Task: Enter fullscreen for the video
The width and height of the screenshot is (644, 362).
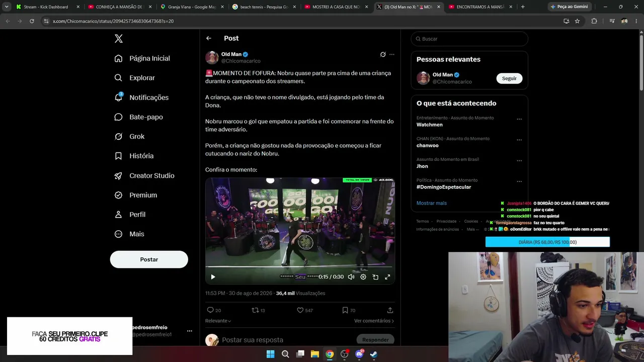Action: 387,277
